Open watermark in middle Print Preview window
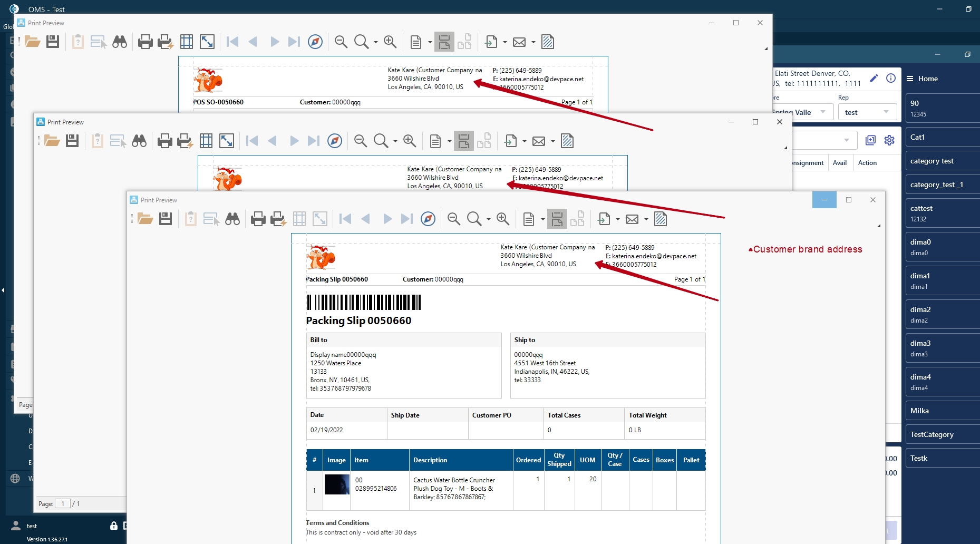 pyautogui.click(x=567, y=141)
